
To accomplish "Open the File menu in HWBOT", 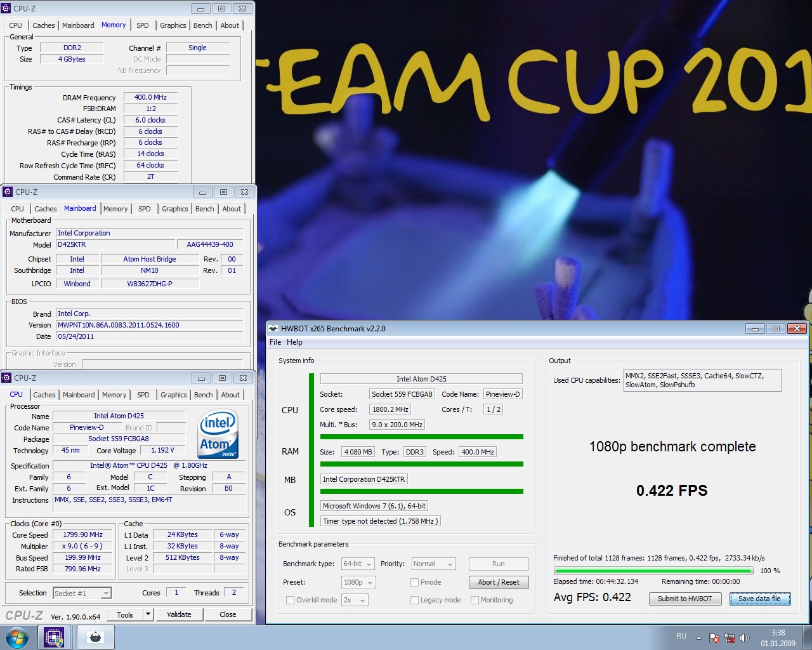I will [275, 342].
